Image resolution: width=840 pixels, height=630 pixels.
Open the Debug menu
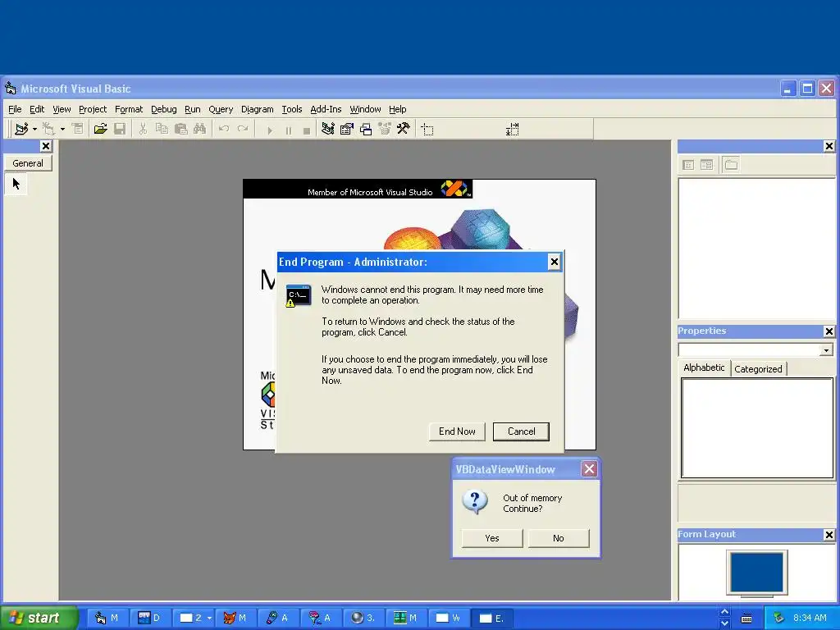(x=164, y=109)
